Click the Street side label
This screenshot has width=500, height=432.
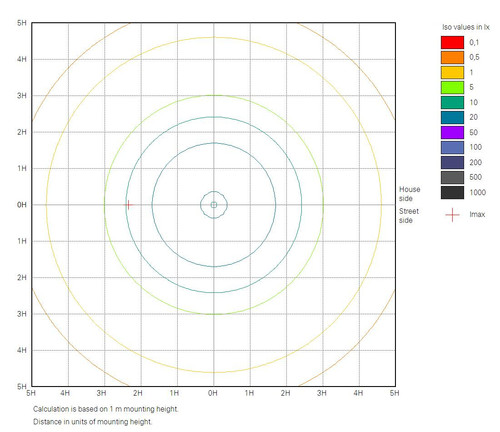click(x=409, y=216)
